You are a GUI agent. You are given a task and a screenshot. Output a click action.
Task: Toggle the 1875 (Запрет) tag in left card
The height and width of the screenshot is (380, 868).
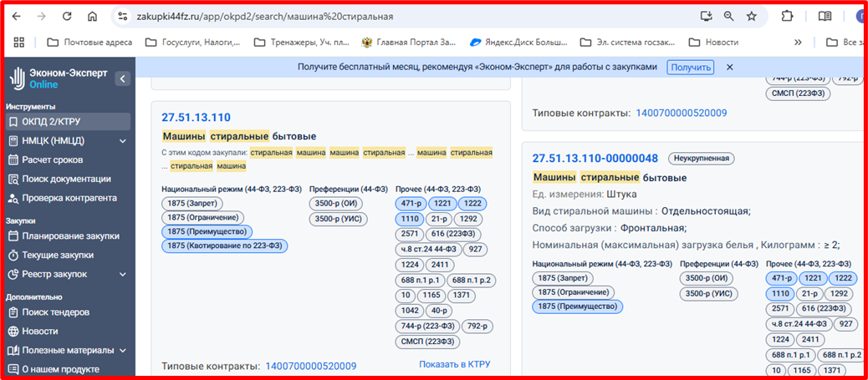tap(193, 203)
